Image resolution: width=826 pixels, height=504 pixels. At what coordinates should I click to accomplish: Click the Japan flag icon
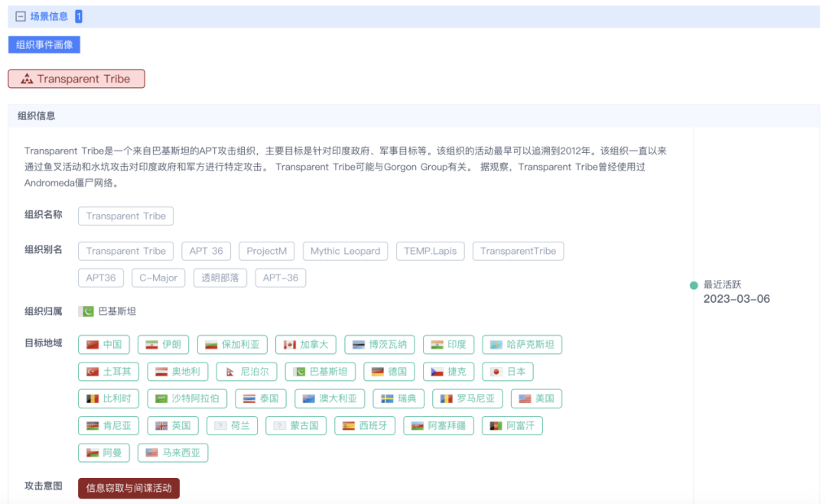(x=496, y=372)
